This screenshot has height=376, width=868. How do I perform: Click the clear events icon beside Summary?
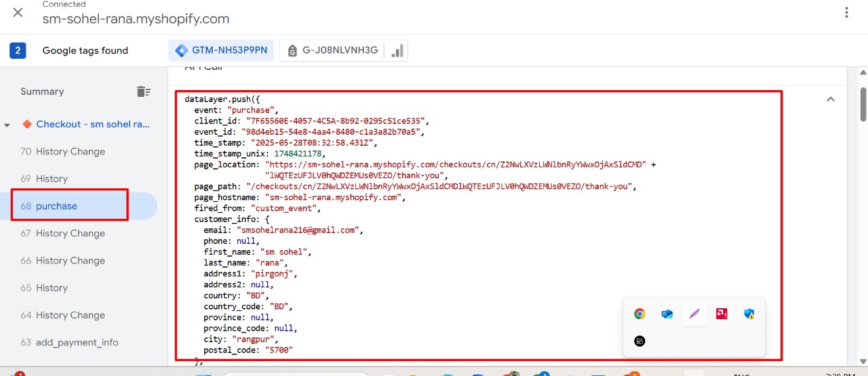pyautogui.click(x=143, y=91)
